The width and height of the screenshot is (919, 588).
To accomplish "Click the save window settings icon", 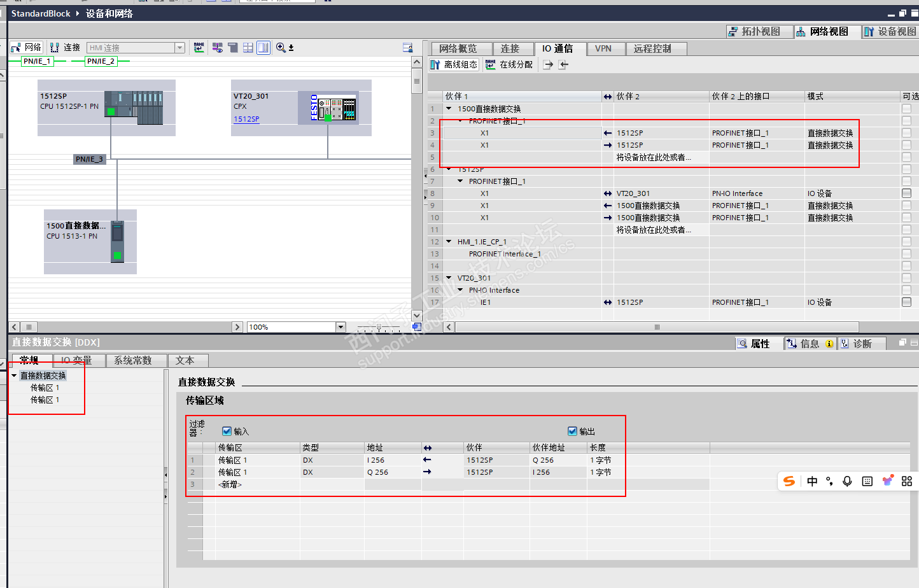I will pos(408,48).
